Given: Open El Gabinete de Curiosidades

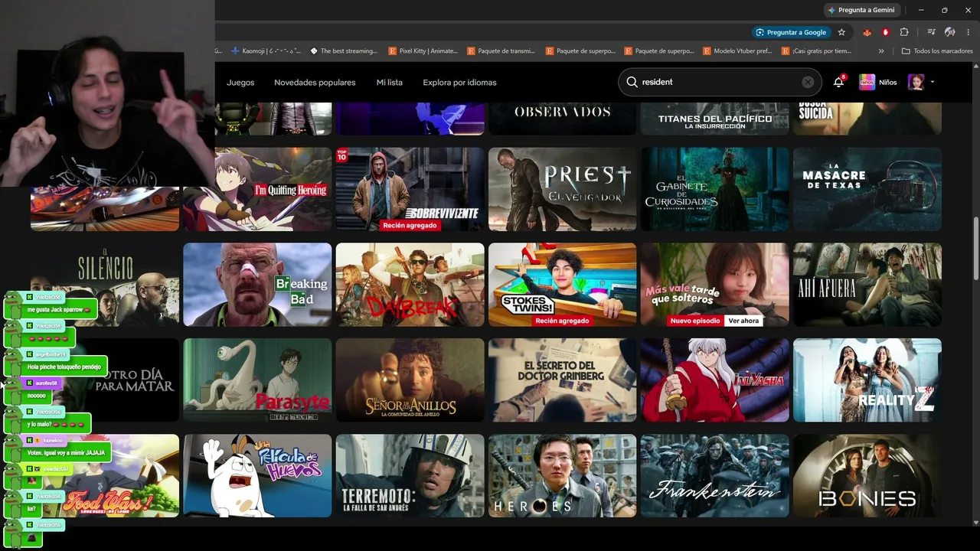Looking at the screenshot, I should pos(714,189).
